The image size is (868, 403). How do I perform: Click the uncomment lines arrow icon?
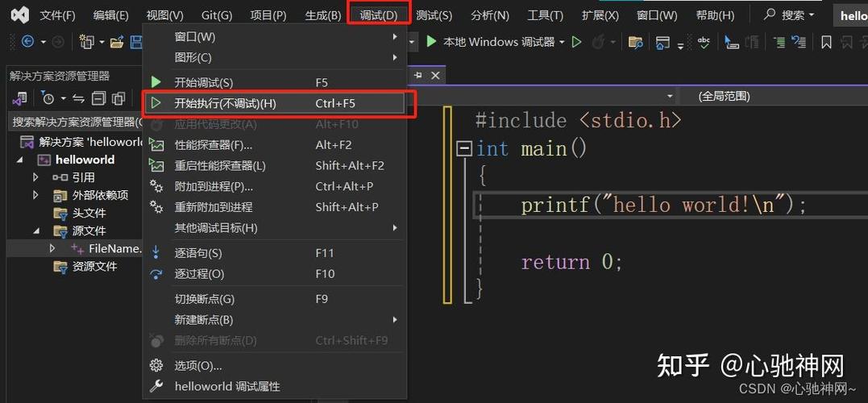point(798,42)
